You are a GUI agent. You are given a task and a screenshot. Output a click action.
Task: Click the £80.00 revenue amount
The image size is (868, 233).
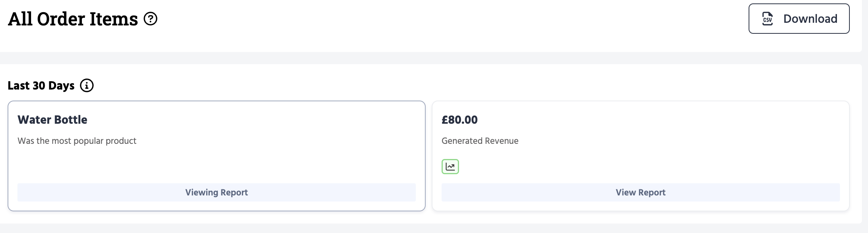point(459,120)
